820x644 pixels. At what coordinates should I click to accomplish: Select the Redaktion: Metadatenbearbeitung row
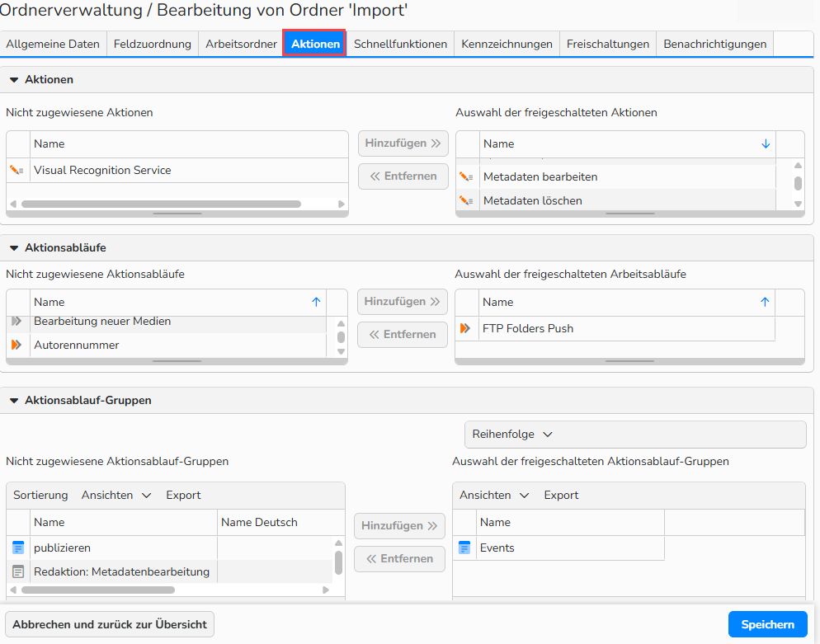(169, 572)
